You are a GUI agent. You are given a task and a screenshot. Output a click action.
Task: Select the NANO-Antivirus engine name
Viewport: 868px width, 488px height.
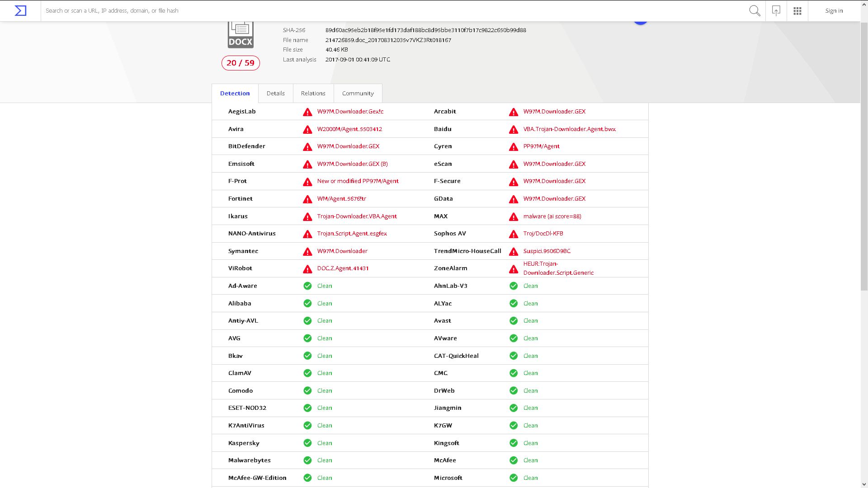(x=252, y=234)
